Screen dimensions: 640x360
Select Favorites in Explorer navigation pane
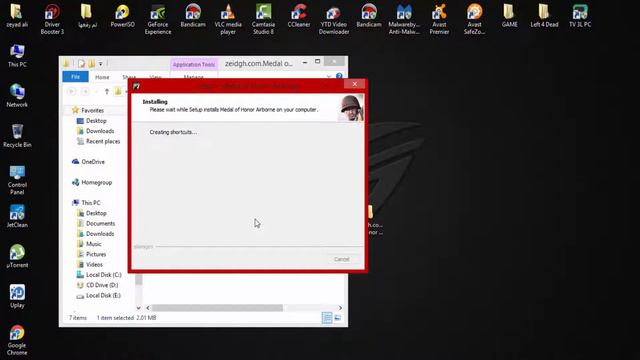88,110
